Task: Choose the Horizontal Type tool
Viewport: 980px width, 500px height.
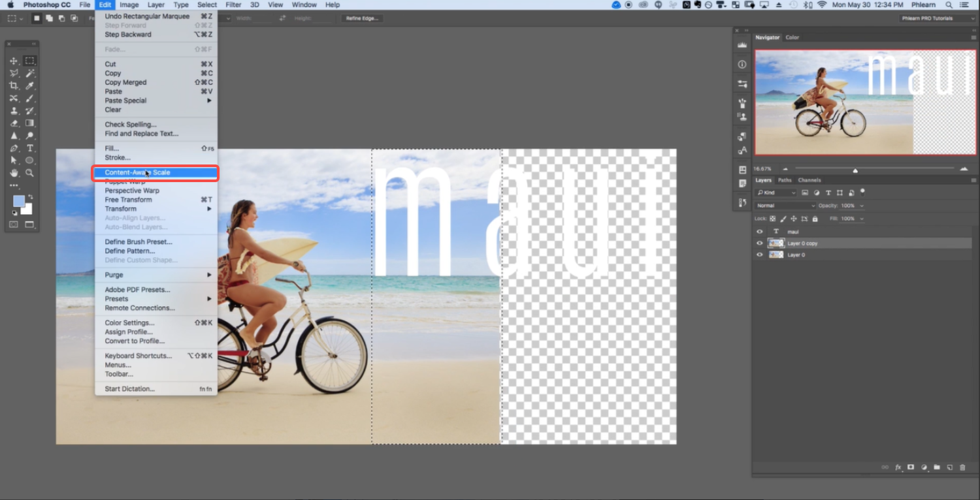Action: 29,148
